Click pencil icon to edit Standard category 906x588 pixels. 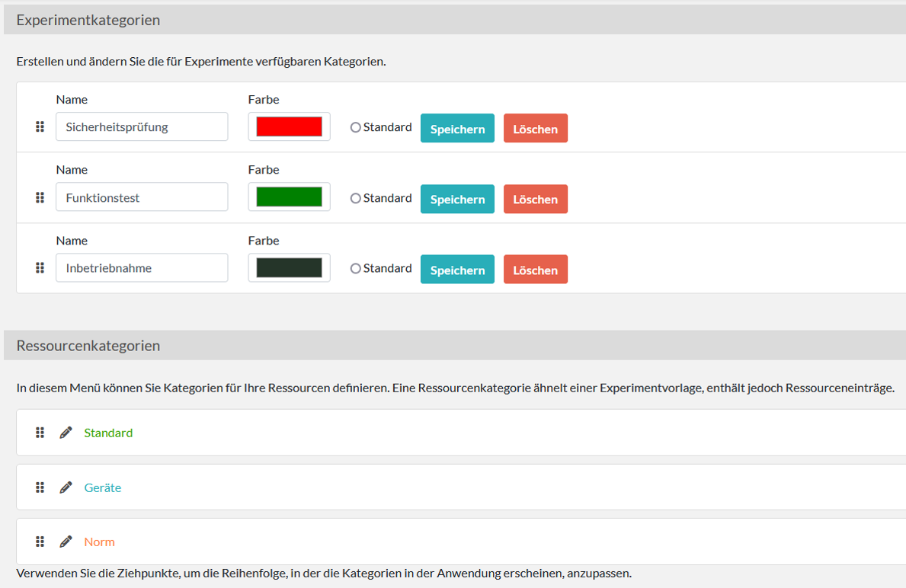(x=66, y=433)
